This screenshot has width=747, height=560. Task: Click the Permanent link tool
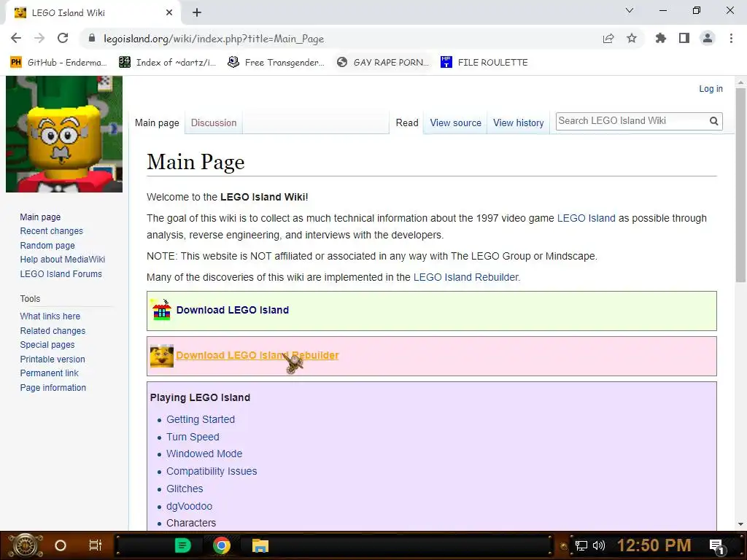[x=49, y=373]
